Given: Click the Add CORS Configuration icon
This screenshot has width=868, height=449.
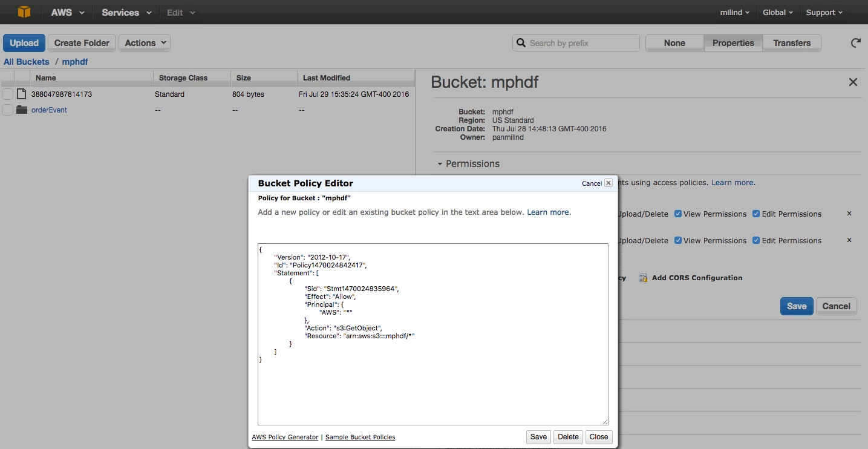Looking at the screenshot, I should 642,278.
